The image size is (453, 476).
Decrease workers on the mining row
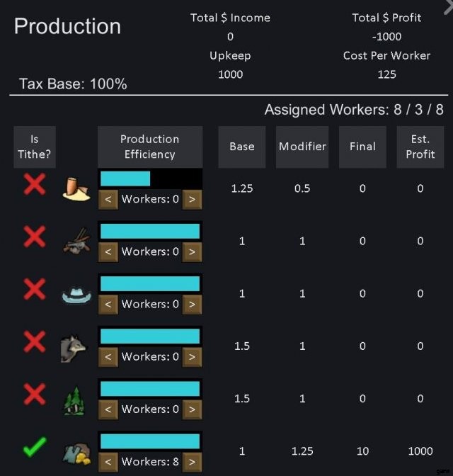108,461
